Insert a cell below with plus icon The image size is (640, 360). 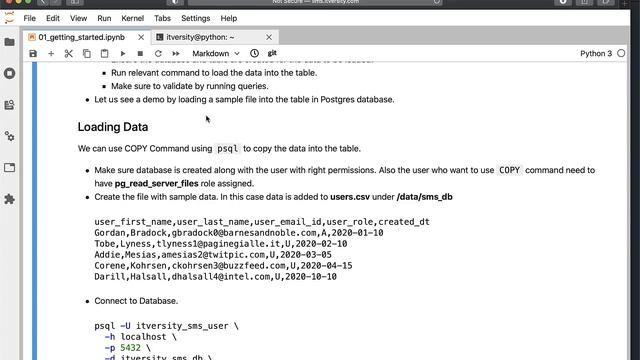pos(51,53)
